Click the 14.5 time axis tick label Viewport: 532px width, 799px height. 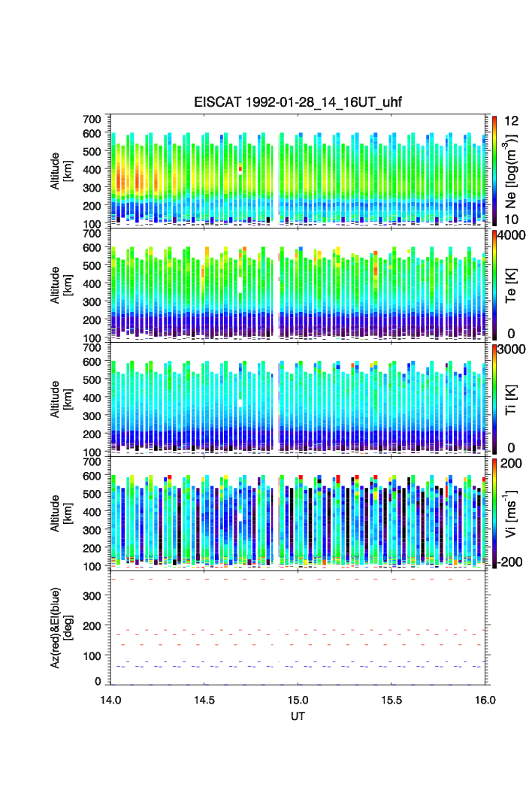[204, 700]
